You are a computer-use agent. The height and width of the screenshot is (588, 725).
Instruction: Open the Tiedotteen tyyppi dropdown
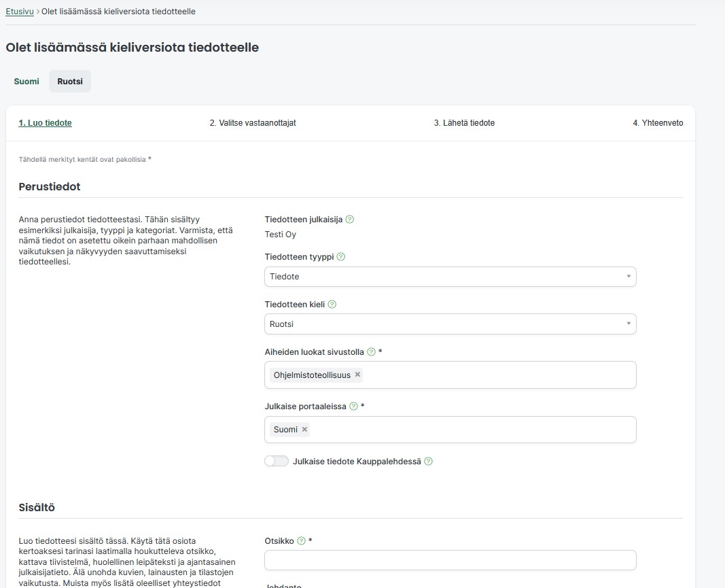point(450,277)
